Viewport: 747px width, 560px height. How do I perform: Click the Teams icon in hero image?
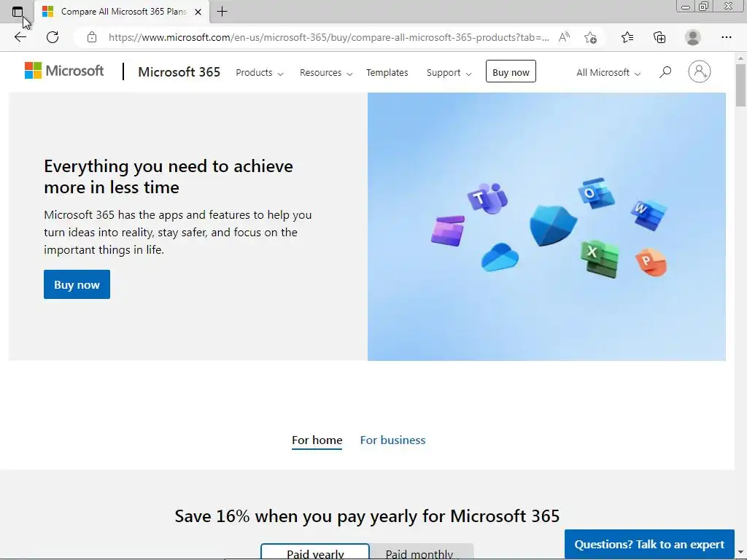coord(488,197)
